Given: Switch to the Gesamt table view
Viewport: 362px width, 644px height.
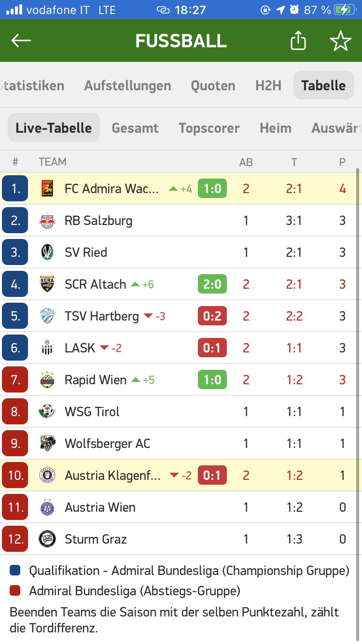Looking at the screenshot, I should pyautogui.click(x=135, y=128).
